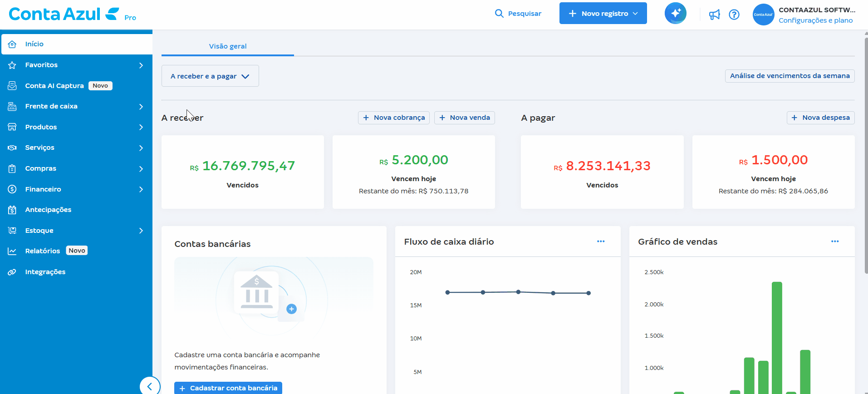Open Conta AI Captura menu item
The height and width of the screenshot is (394, 868).
coord(76,86)
